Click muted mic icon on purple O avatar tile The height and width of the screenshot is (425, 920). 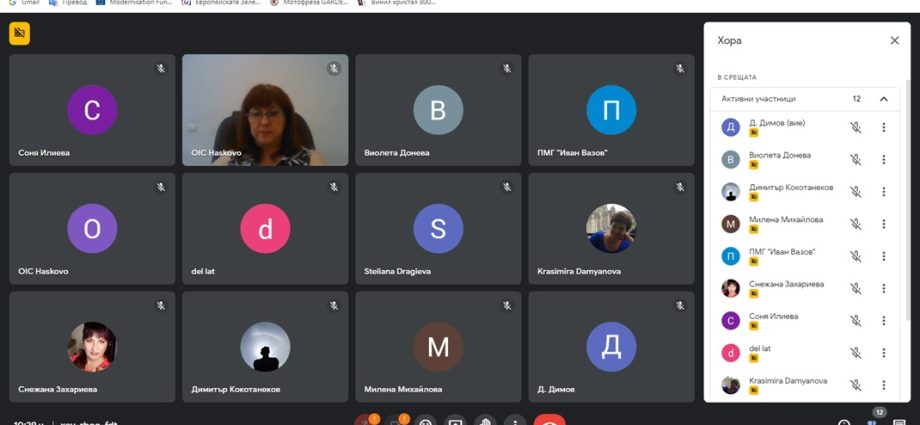click(x=160, y=187)
